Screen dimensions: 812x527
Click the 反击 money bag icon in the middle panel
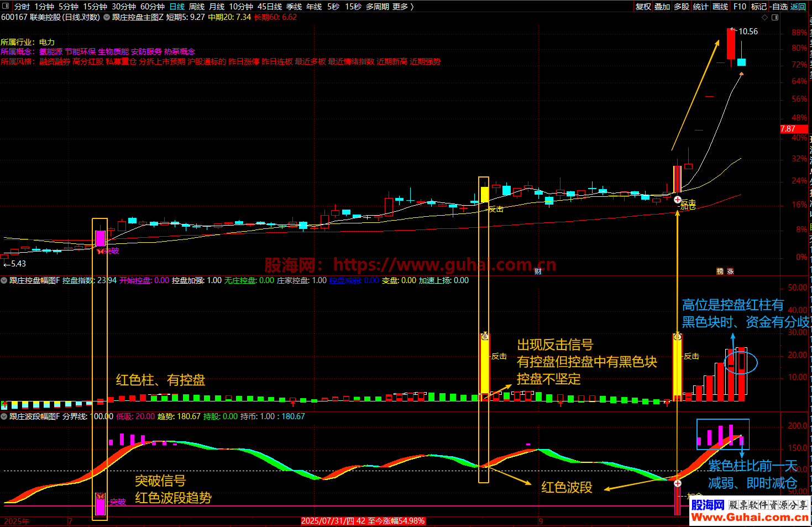[x=485, y=336]
